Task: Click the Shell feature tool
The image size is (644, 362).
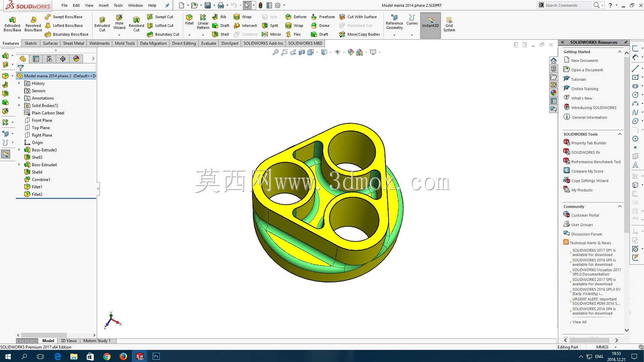Action: [220, 34]
